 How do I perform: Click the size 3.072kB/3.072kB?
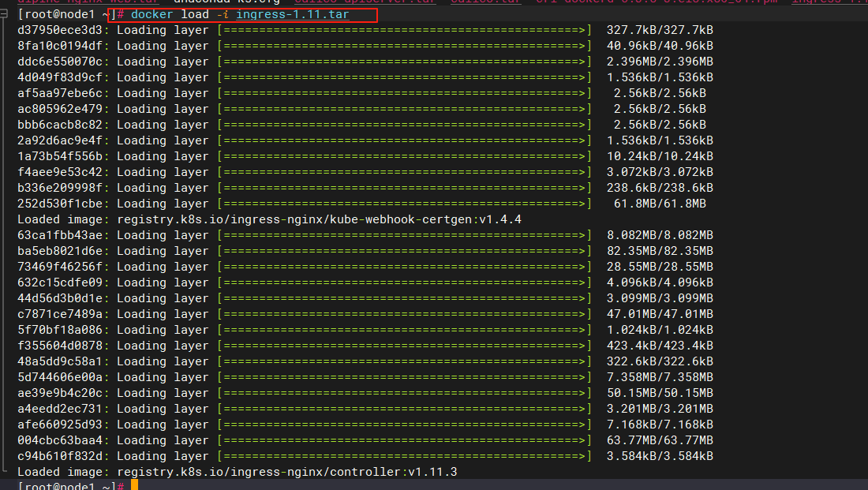(660, 172)
